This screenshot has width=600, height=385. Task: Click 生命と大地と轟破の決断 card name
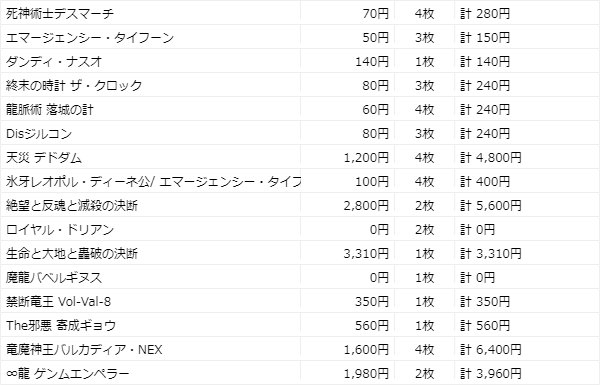(72, 254)
